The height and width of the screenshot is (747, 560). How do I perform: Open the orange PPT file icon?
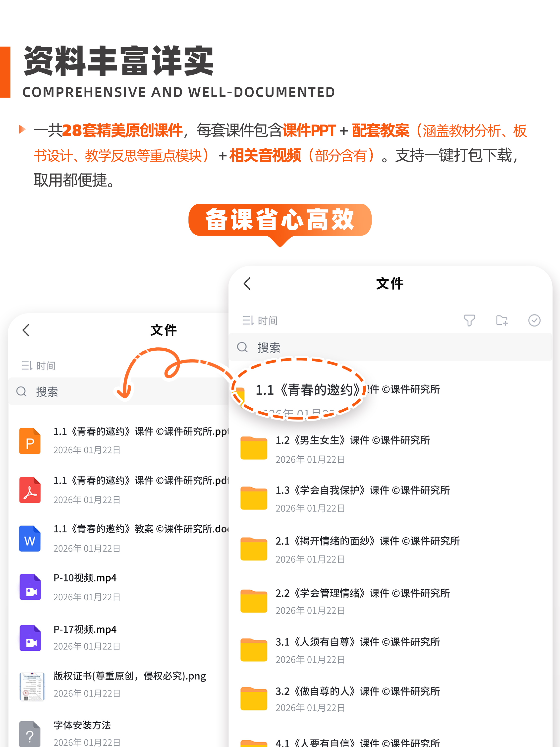point(30,441)
